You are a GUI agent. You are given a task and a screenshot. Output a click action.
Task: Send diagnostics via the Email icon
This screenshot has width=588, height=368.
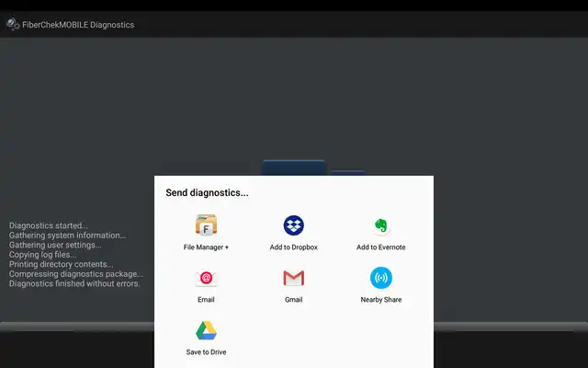[x=206, y=278]
